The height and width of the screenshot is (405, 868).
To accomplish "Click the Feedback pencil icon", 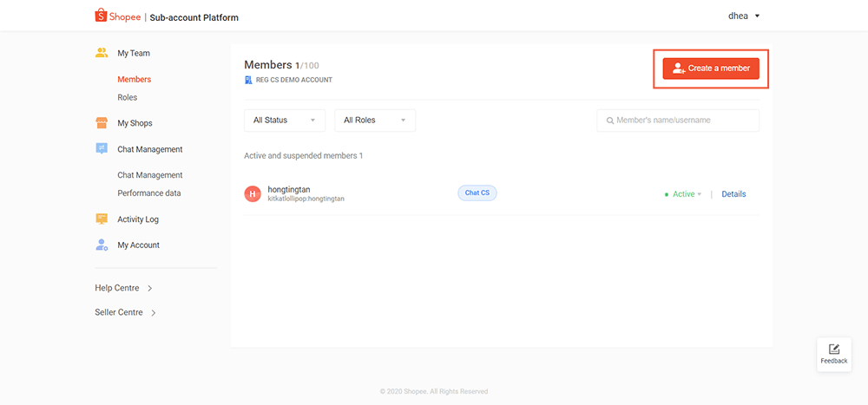I will [833, 349].
